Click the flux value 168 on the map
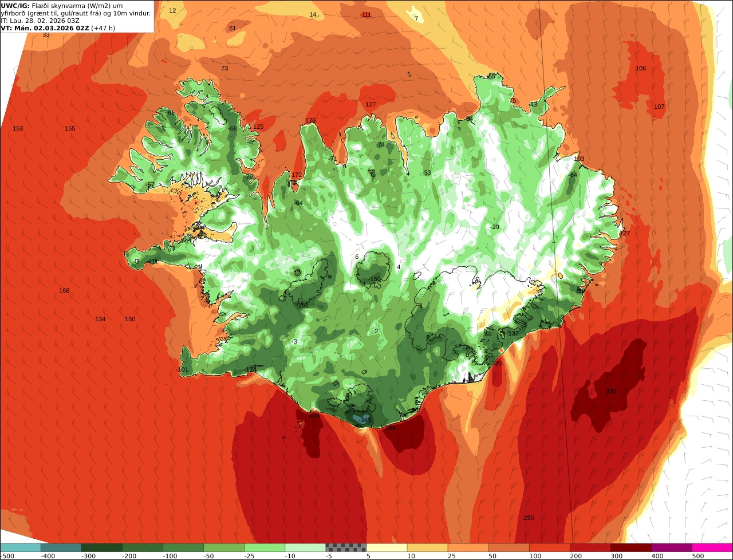733x560 pixels. click(64, 290)
